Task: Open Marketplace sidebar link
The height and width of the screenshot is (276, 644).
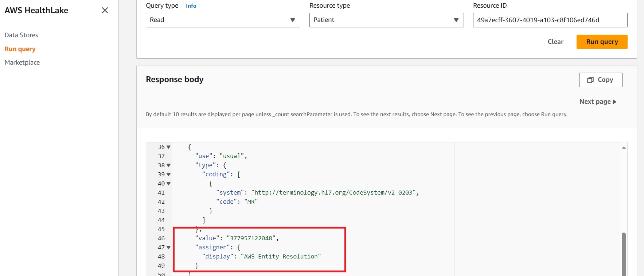Action: pyautogui.click(x=22, y=62)
